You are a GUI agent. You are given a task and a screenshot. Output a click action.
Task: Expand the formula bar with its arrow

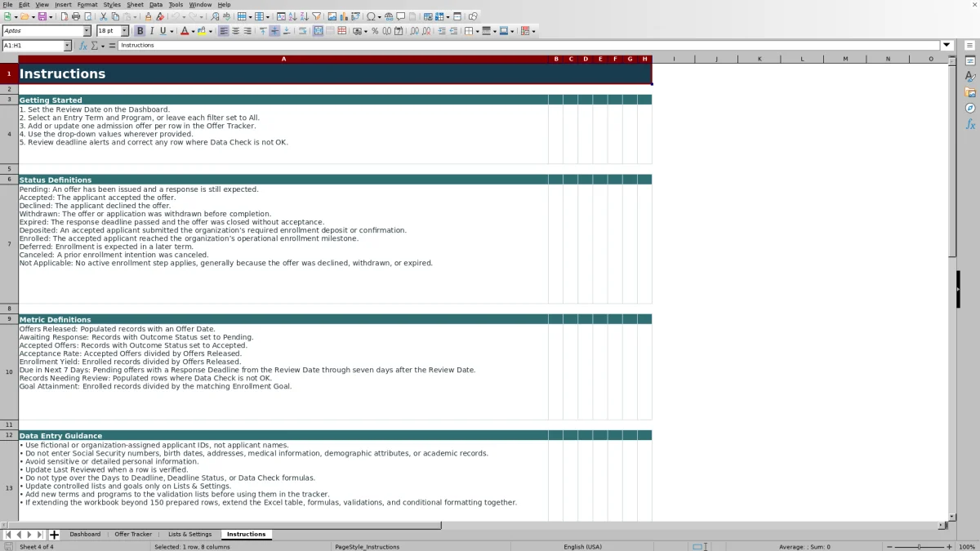[947, 46]
